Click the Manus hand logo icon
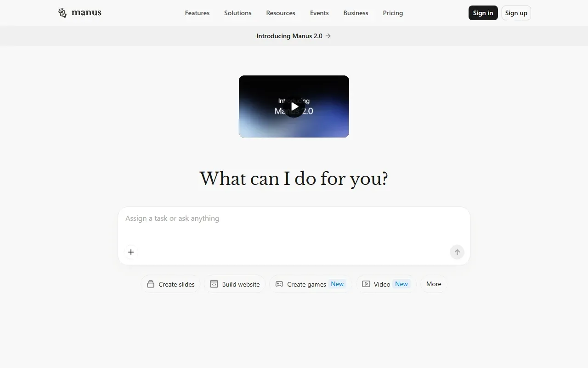 [x=62, y=13]
